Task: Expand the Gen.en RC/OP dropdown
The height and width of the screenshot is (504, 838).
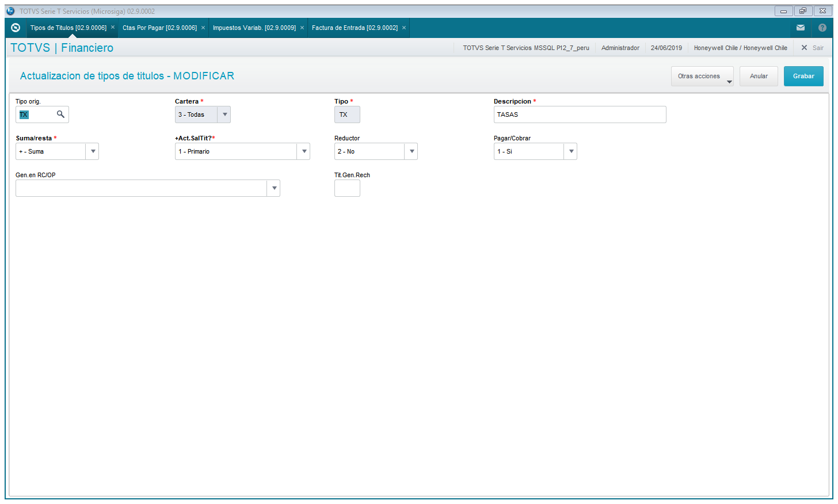Action: (274, 188)
